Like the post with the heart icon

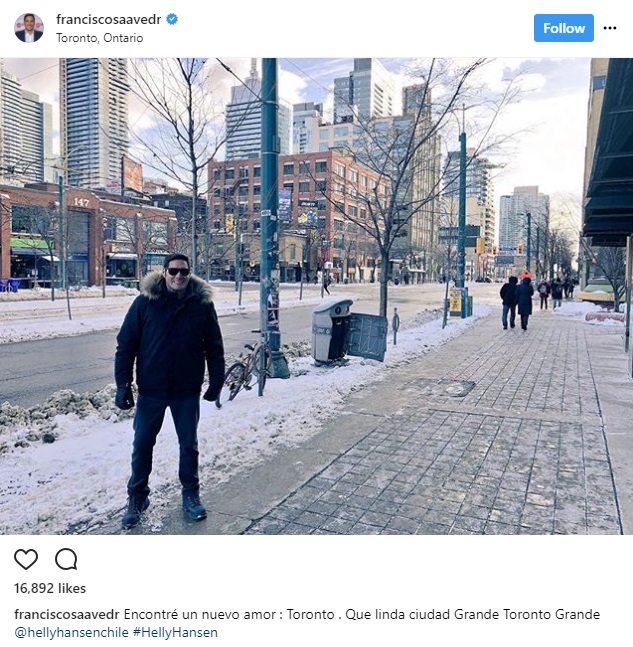click(26, 559)
